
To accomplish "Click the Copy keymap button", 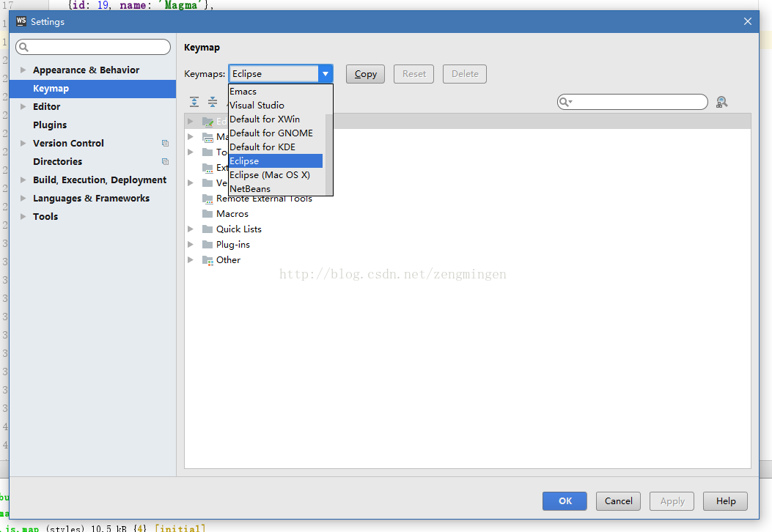I will pos(365,74).
